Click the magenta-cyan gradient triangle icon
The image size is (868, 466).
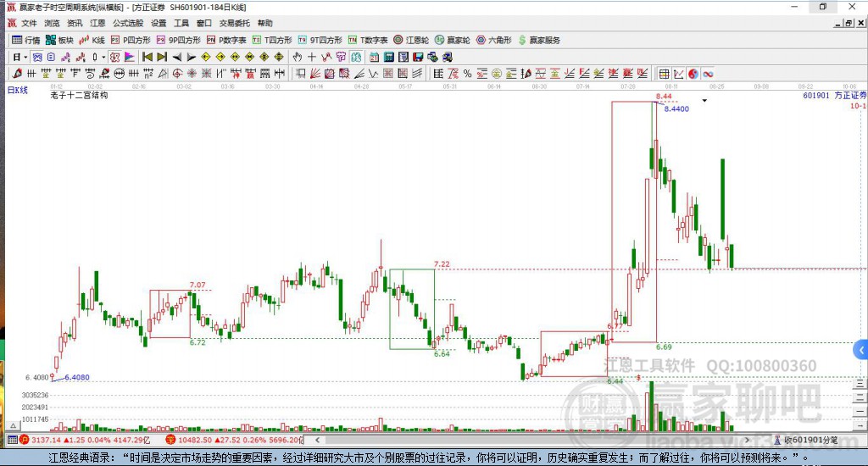coord(129,57)
